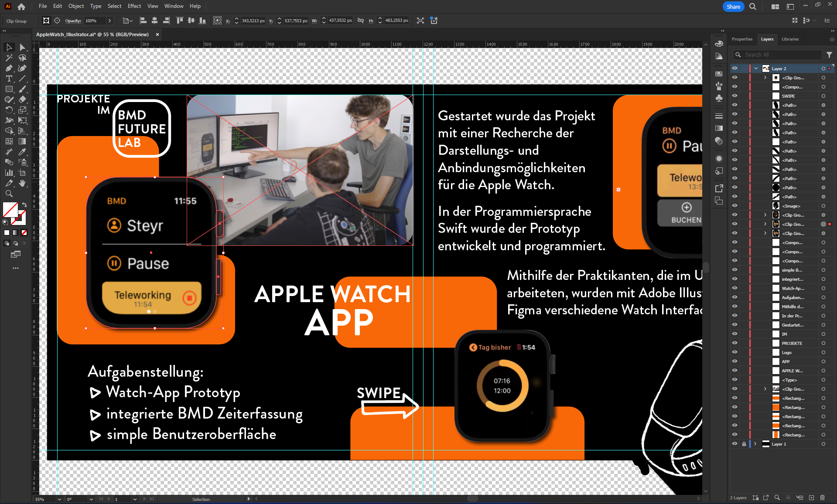Open the artboard number dropdown
Image resolution: width=837 pixels, height=504 pixels.
coord(135,499)
